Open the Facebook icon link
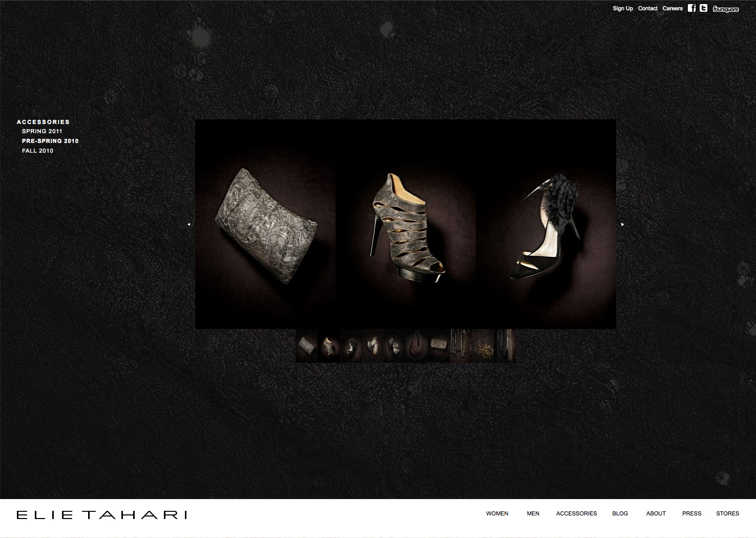 [691, 8]
